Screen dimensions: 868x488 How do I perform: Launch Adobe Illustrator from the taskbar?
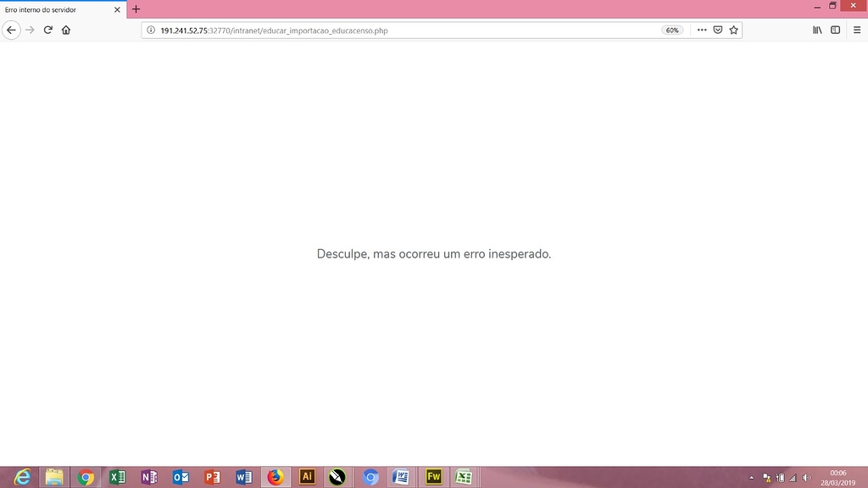point(307,476)
